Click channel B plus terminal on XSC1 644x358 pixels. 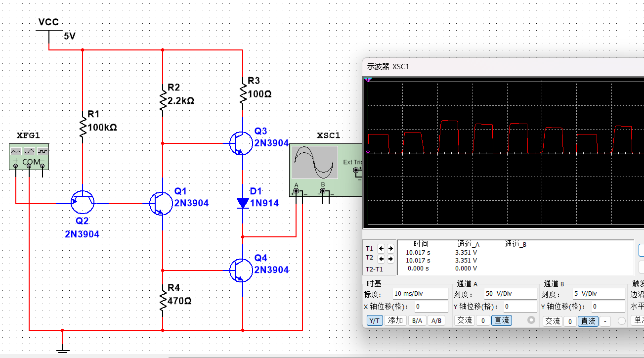323,190
